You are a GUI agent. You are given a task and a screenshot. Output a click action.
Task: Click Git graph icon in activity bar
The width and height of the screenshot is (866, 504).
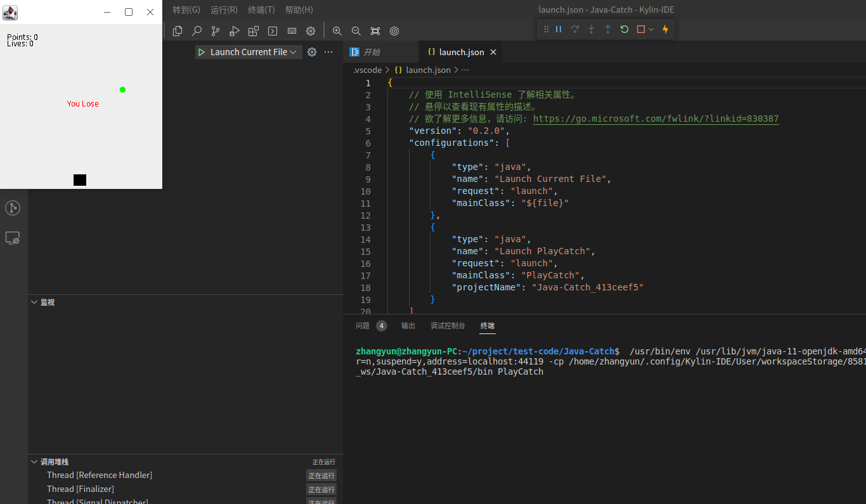click(13, 208)
